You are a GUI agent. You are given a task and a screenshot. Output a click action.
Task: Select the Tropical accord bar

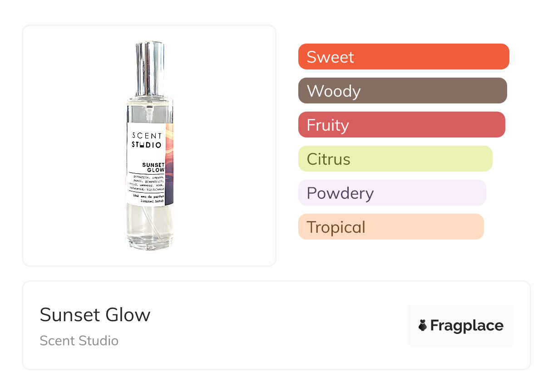pos(390,227)
